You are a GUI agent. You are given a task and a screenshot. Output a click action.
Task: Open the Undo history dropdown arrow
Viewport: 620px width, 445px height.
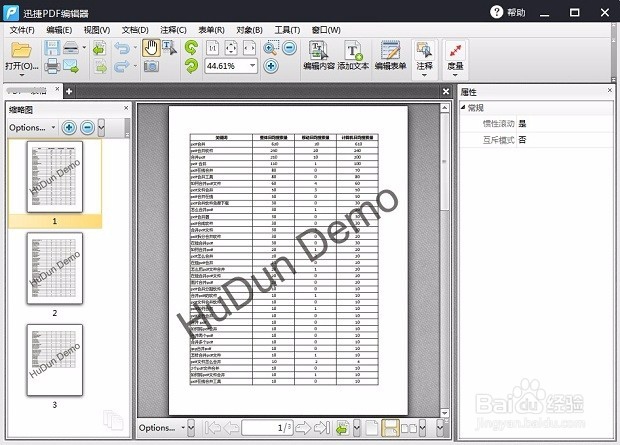coord(135,48)
